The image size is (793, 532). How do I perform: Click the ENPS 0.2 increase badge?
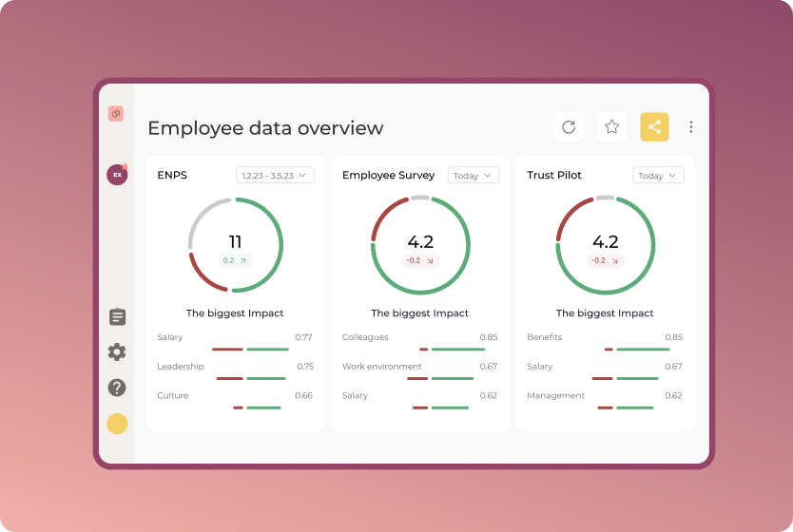pos(235,260)
